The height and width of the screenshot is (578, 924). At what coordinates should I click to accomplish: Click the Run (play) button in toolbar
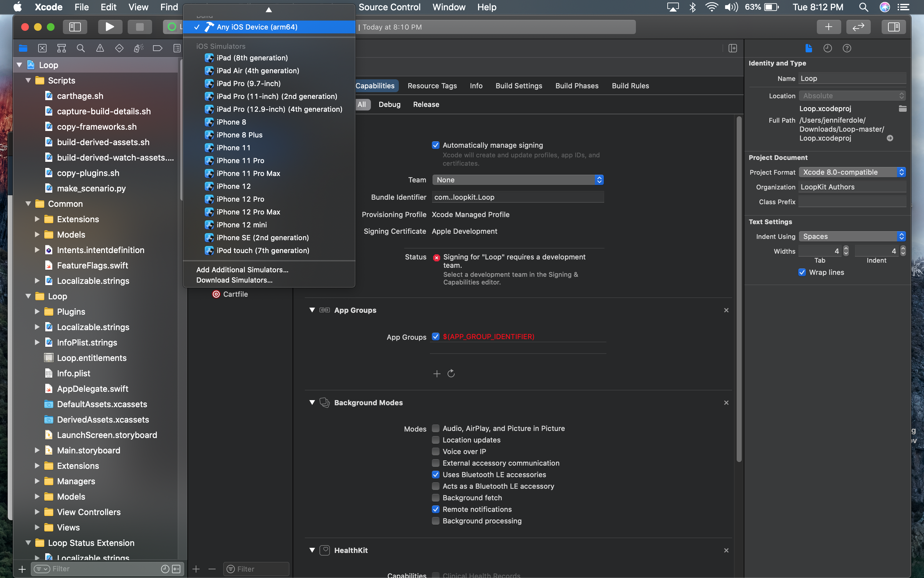110,27
